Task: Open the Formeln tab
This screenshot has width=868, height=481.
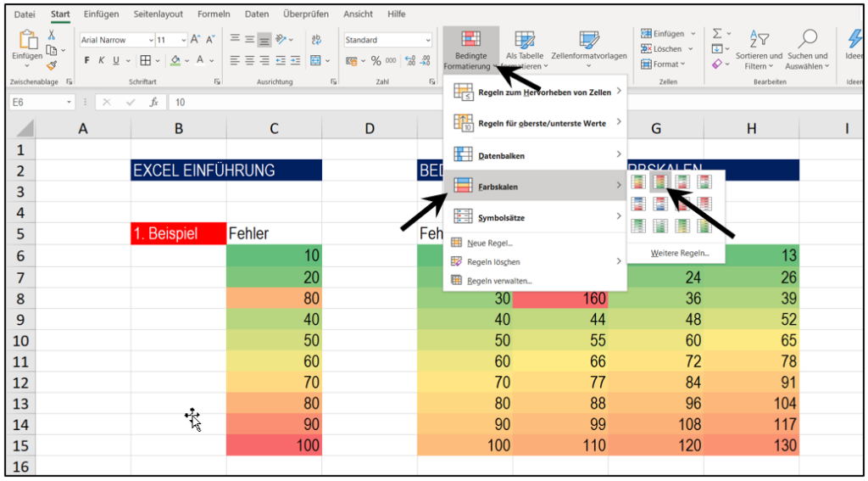Action: (x=214, y=14)
